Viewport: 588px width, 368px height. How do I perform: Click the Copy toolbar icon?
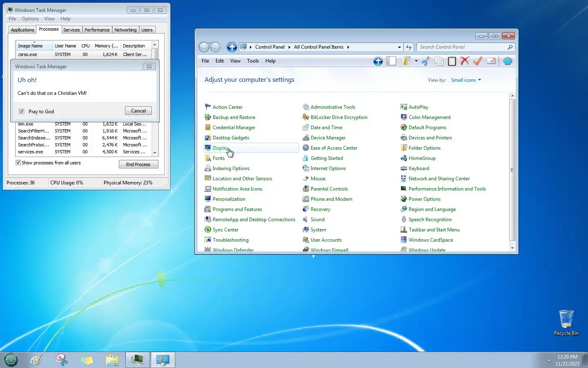click(439, 61)
